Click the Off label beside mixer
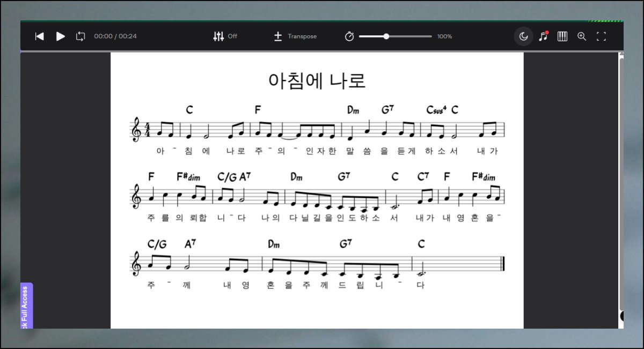 tap(232, 36)
